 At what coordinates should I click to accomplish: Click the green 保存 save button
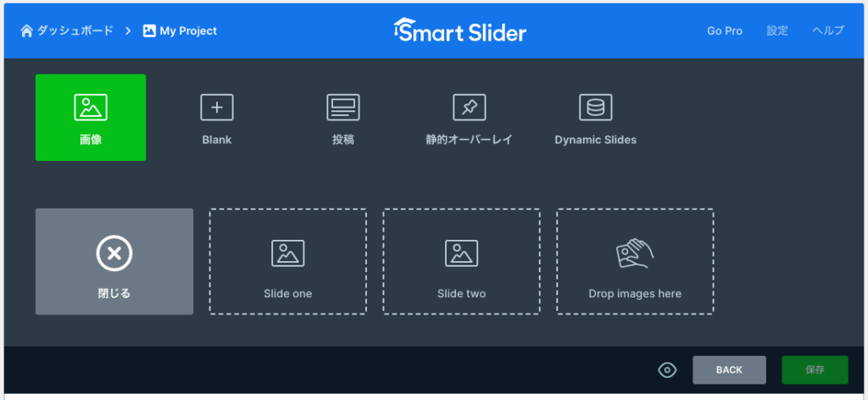coord(815,369)
